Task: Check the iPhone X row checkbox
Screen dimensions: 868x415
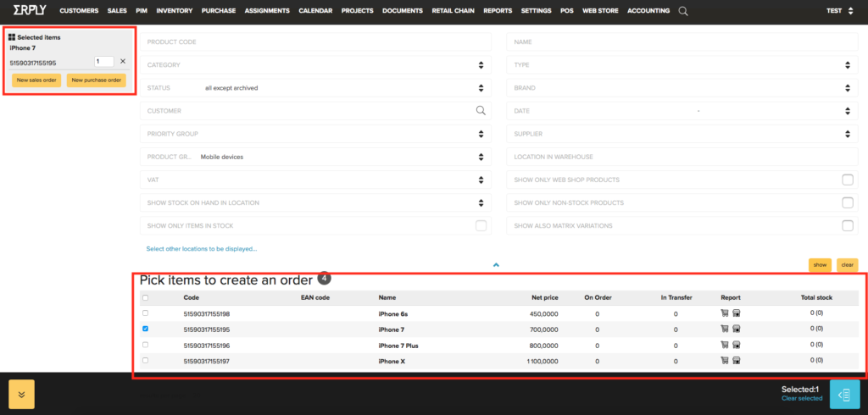Action: 146,360
